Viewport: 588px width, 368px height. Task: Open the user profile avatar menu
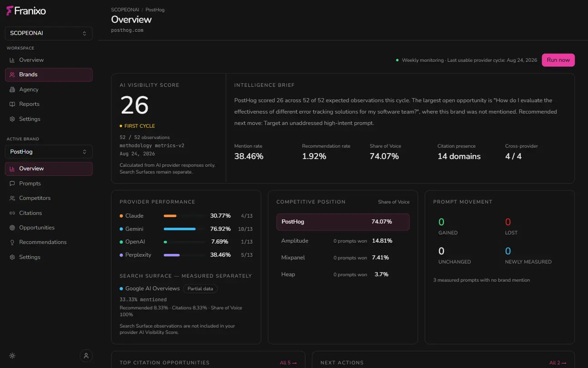point(86,356)
